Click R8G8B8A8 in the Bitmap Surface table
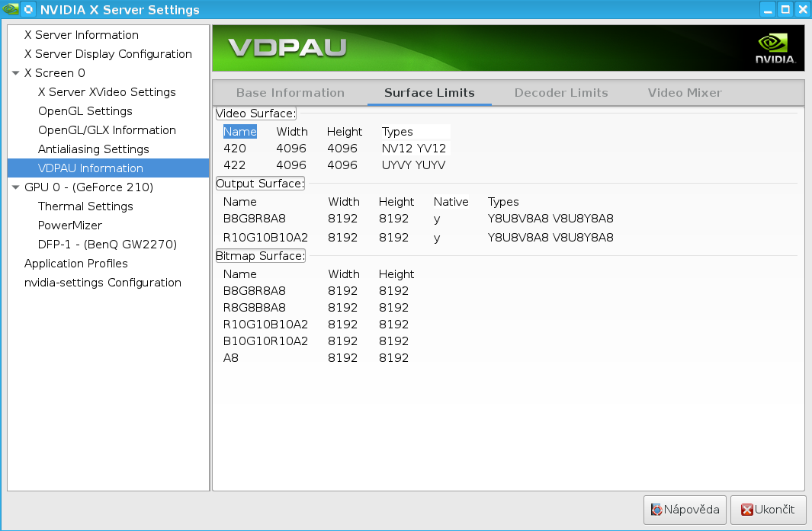The width and height of the screenshot is (812, 531). coord(254,308)
